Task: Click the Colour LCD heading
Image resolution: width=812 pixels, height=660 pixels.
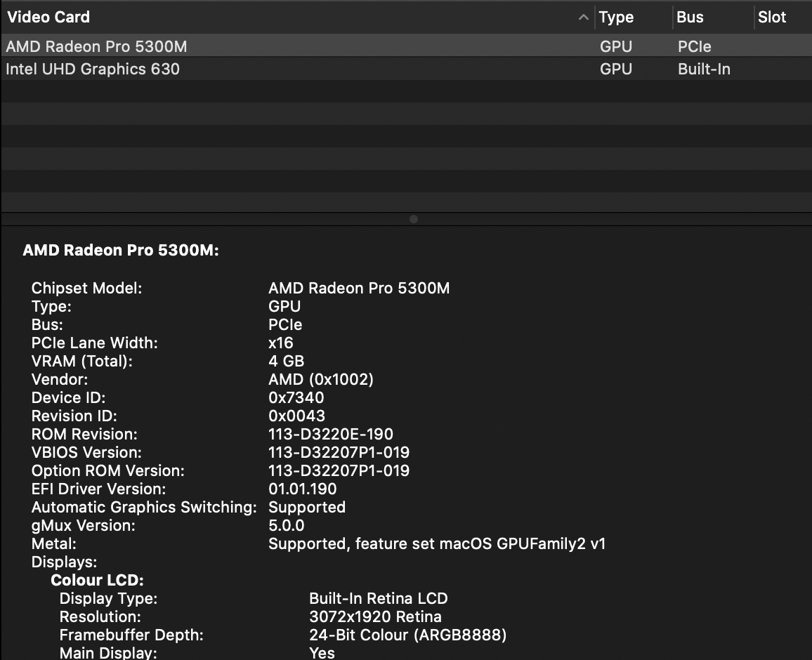Action: pyautogui.click(x=98, y=580)
